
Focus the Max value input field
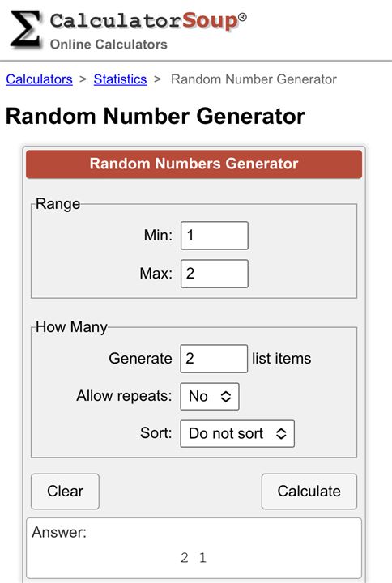215,274
